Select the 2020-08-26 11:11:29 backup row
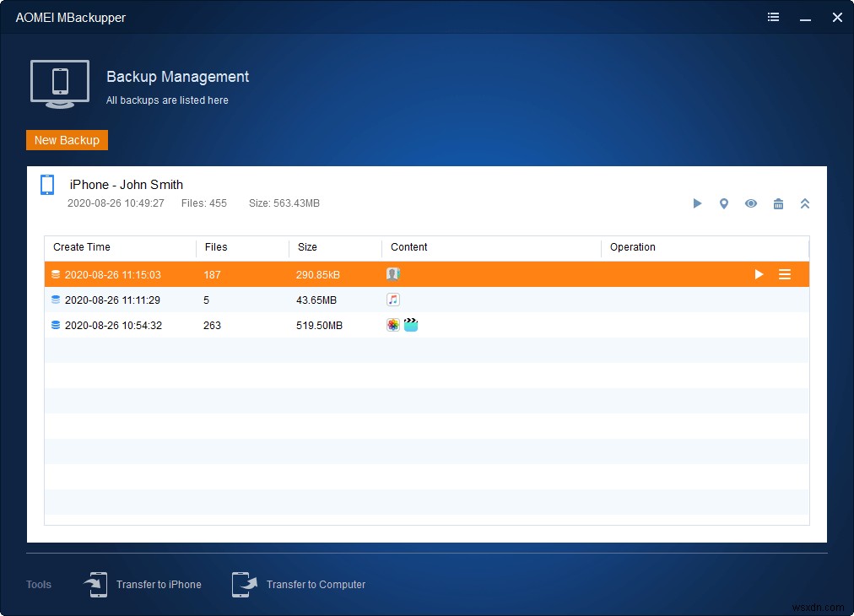 (x=426, y=300)
